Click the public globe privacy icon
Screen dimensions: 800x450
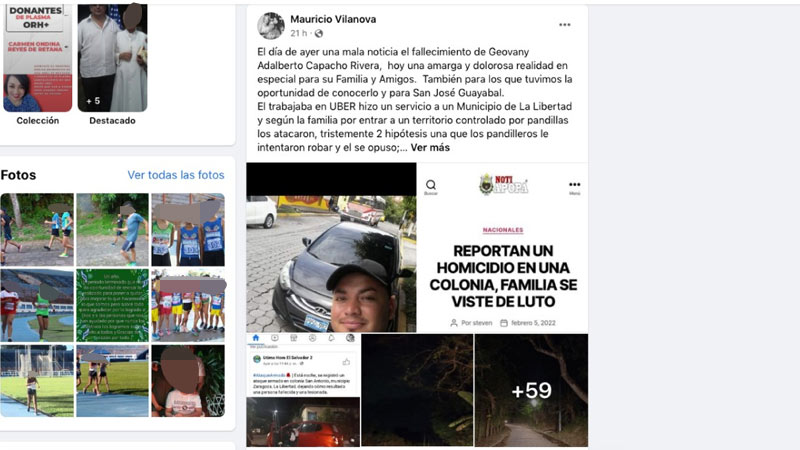(x=319, y=34)
